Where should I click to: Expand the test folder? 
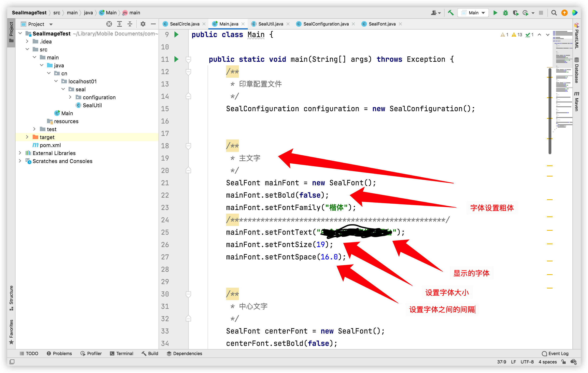point(34,129)
